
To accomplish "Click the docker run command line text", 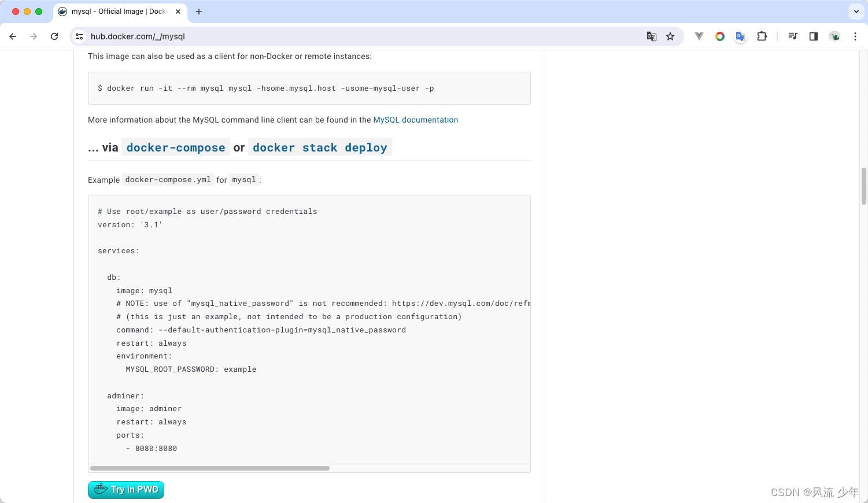I will tap(266, 88).
